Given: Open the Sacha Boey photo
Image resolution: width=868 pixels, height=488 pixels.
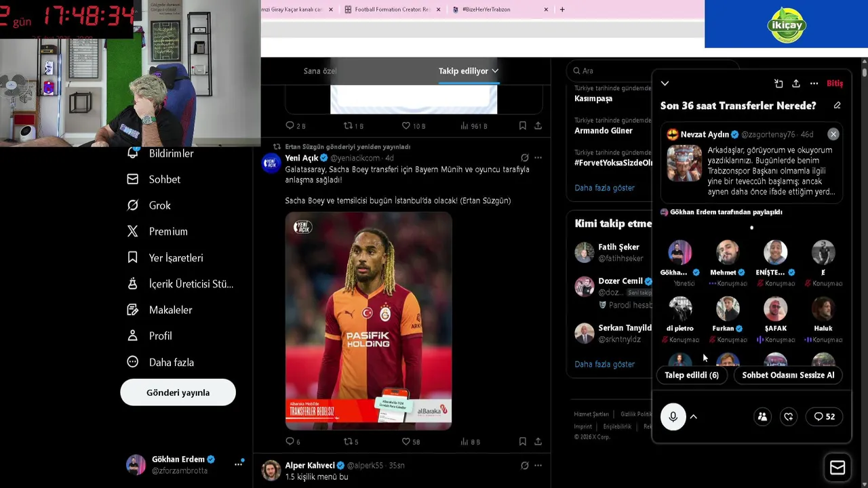Looking at the screenshot, I should coord(368,321).
